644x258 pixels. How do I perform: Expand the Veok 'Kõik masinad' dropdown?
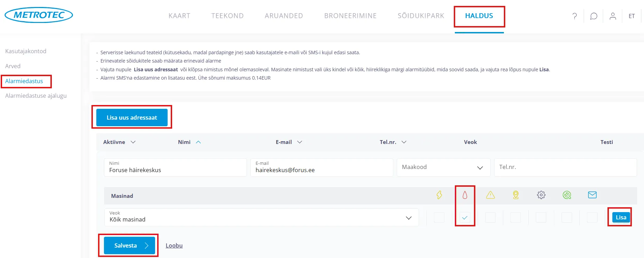point(261,218)
